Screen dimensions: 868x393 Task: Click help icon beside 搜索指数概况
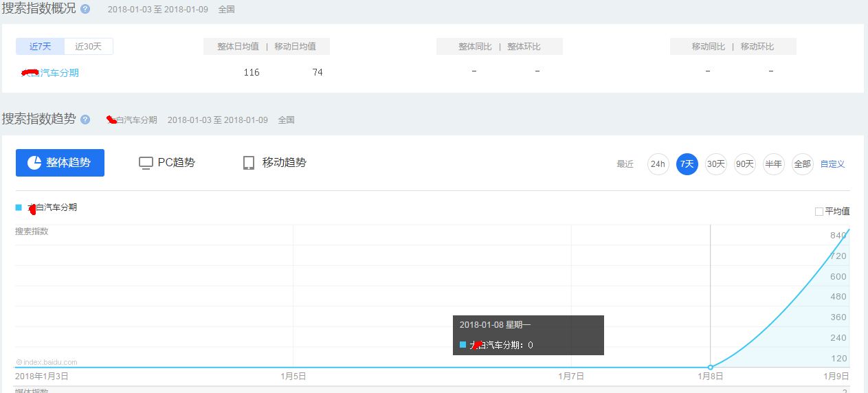coord(85,9)
